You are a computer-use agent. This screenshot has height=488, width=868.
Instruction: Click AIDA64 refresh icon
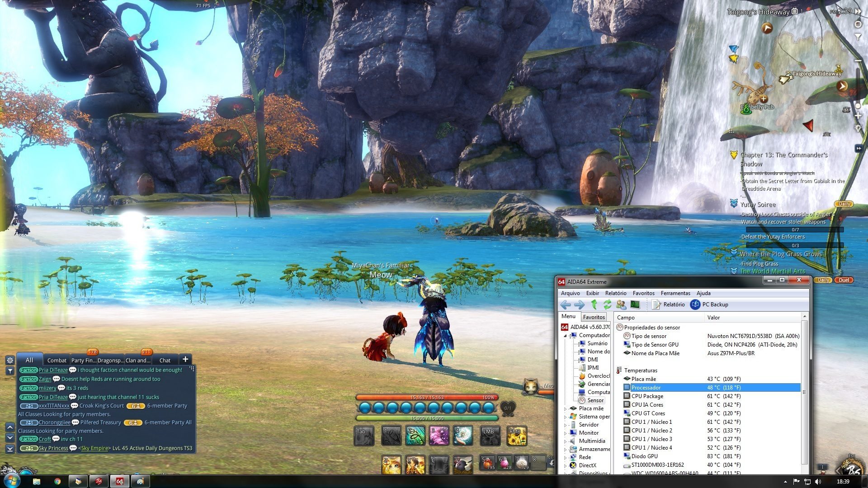tap(607, 305)
